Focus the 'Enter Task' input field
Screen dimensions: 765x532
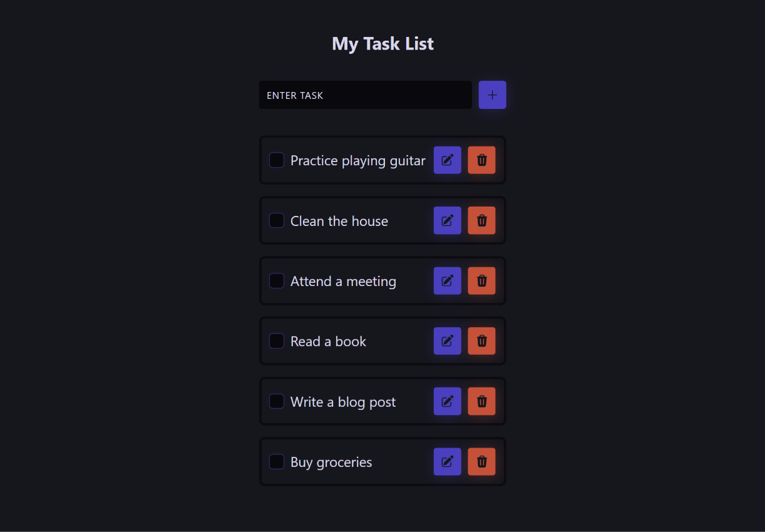coord(366,95)
